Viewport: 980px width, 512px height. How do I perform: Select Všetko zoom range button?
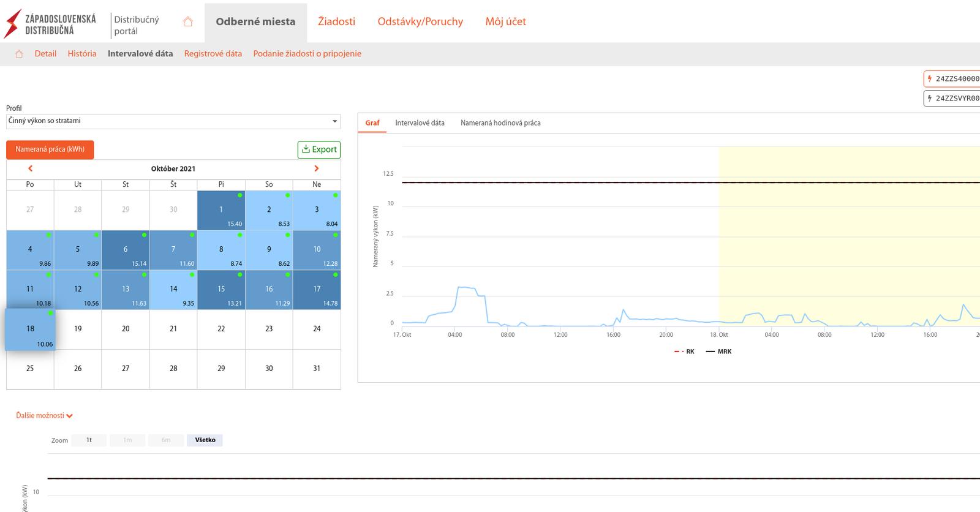[x=205, y=440]
